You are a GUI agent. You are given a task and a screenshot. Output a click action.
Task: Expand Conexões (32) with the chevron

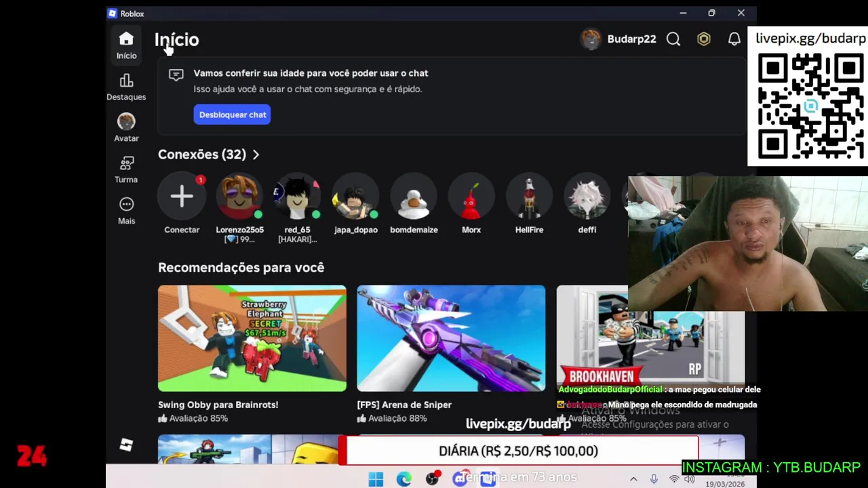[x=256, y=155]
